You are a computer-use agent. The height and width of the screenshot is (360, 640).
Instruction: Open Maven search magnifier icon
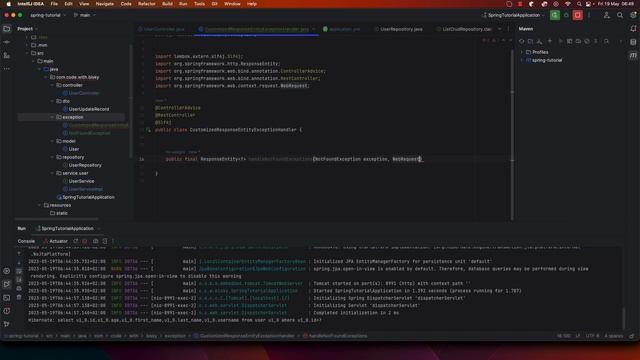[606, 41]
